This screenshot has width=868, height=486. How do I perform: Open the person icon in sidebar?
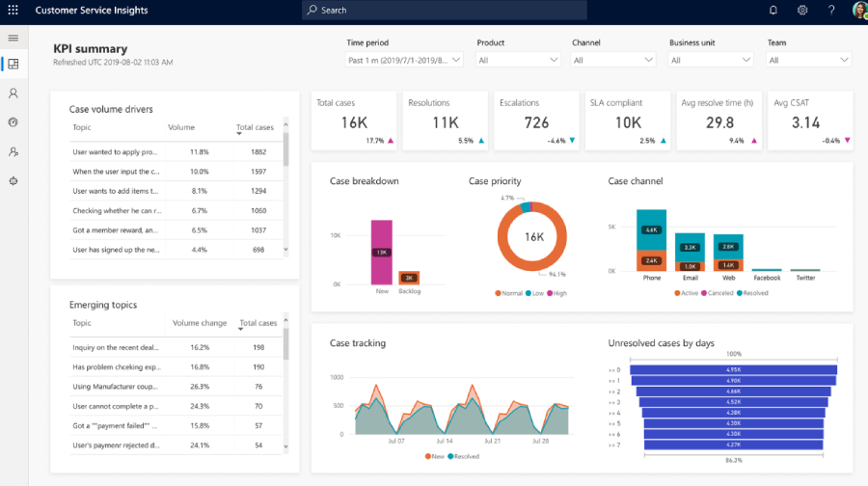coord(14,93)
